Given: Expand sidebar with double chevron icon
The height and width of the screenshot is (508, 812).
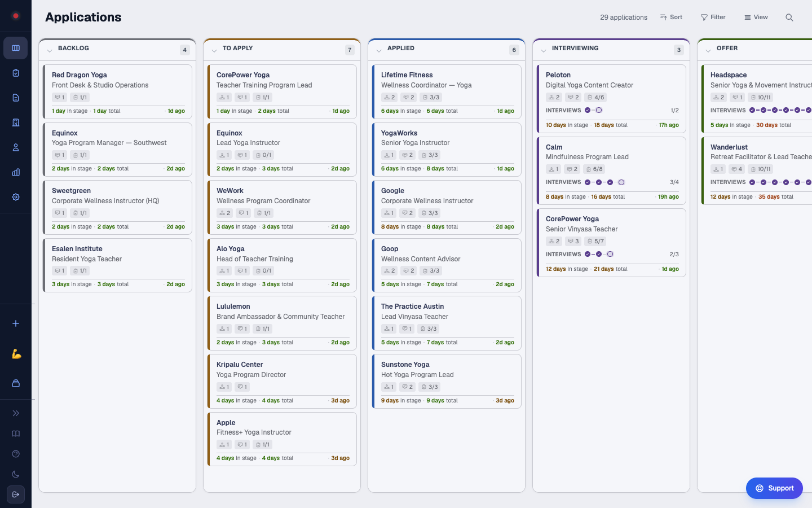Looking at the screenshot, I should click(x=16, y=413).
